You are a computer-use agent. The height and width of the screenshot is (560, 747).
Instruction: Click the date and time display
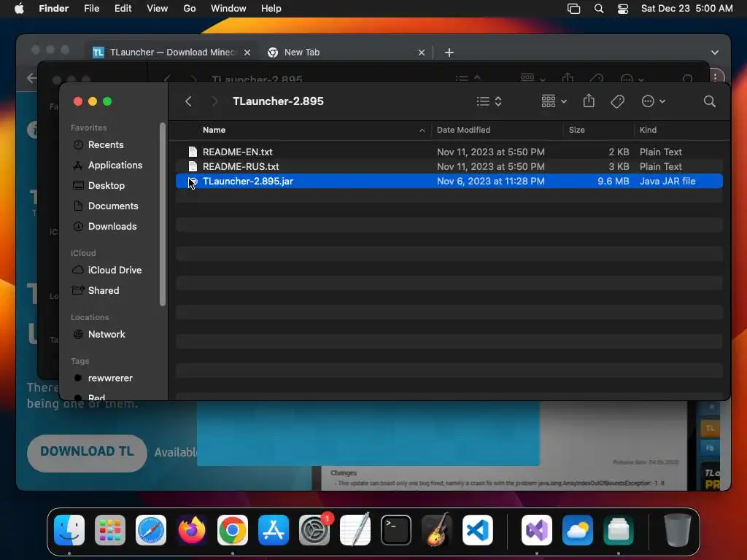[686, 9]
